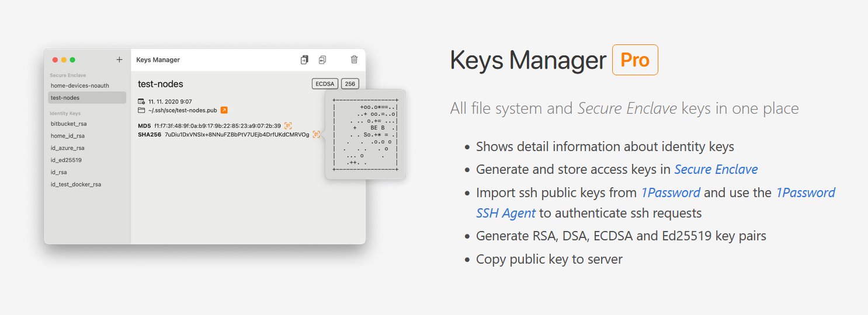Image resolution: width=868 pixels, height=315 pixels.
Task: Click the subtitle about Secure Enclave keys
Action: pyautogui.click(x=624, y=108)
